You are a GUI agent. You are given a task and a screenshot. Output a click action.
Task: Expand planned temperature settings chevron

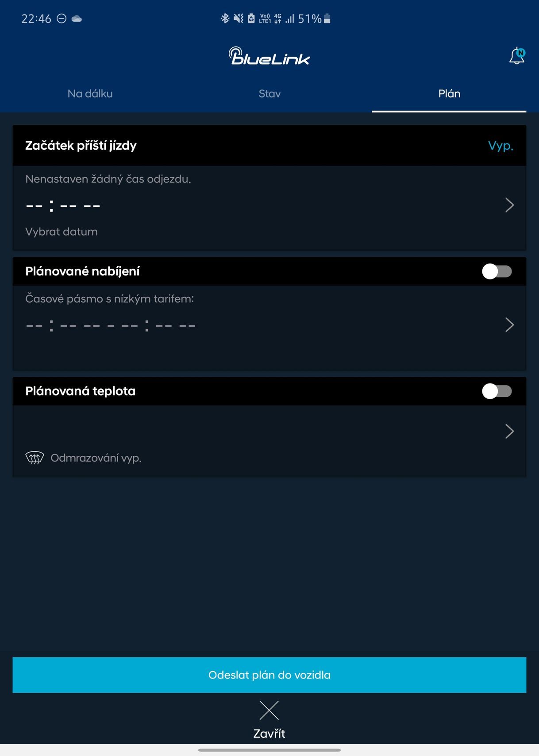(x=509, y=431)
